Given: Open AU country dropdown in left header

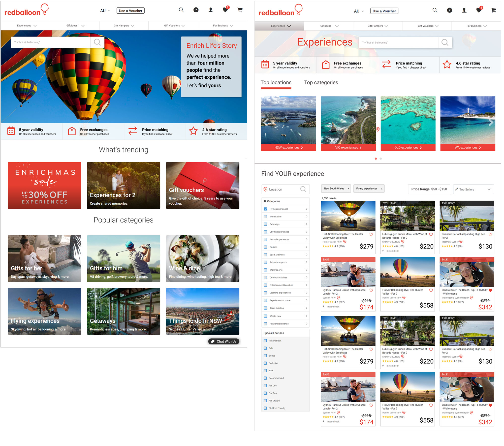Looking at the screenshot, I should point(105,11).
